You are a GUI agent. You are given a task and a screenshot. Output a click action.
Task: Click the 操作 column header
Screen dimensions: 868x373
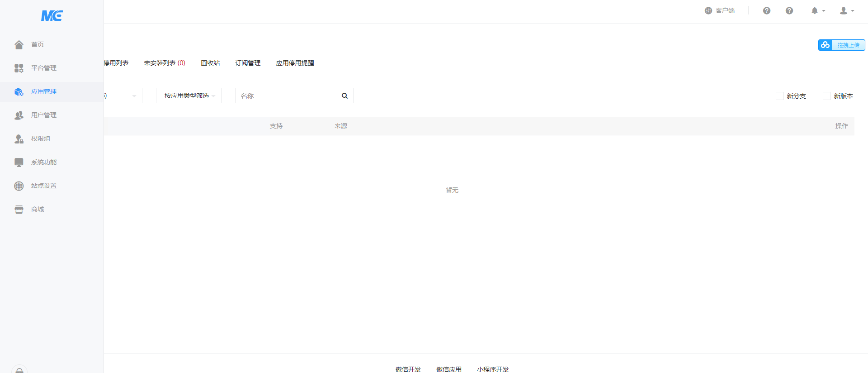pyautogui.click(x=841, y=126)
